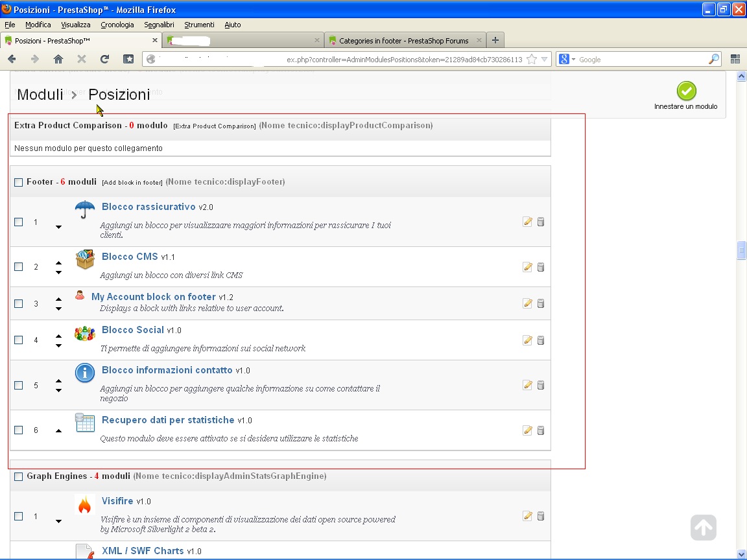The width and height of the screenshot is (747, 560).
Task: Delete Blocco Social trash icon
Action: [x=541, y=340]
